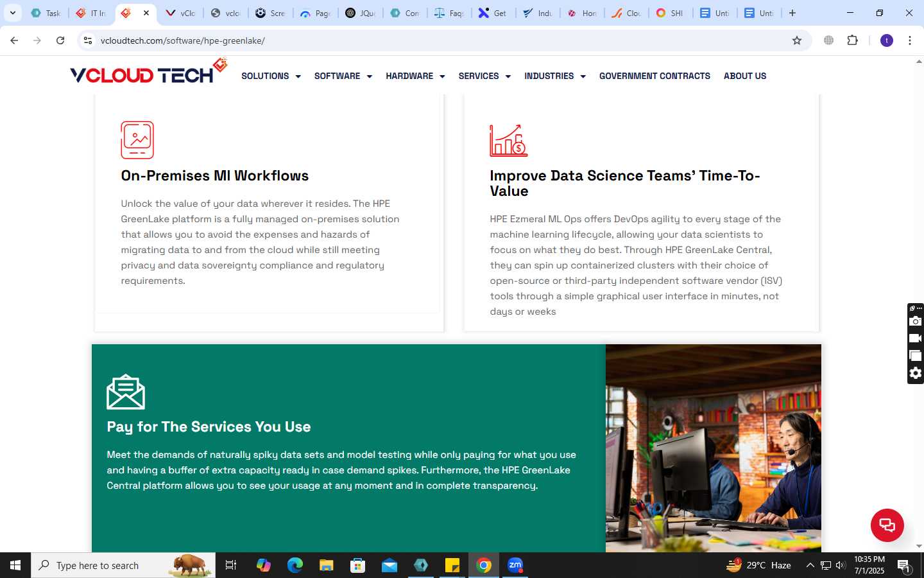Open the ABOUT US page
Image resolution: width=924 pixels, height=578 pixels.
click(745, 76)
